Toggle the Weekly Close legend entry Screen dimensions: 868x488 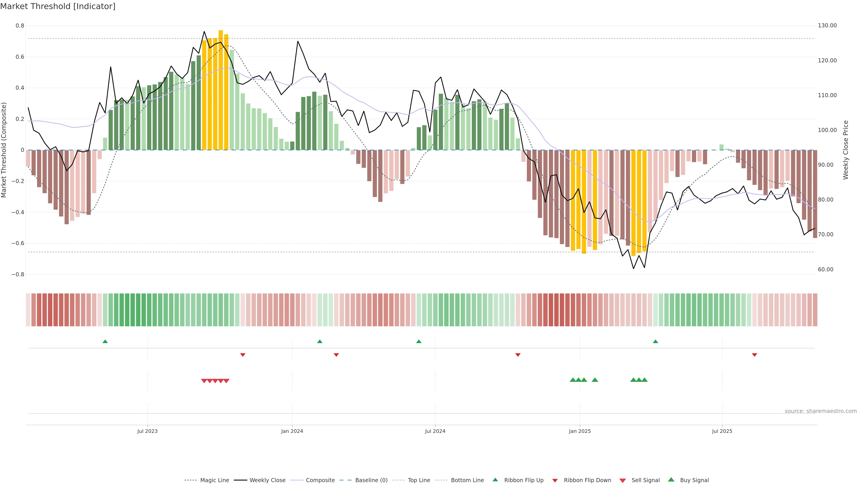pyautogui.click(x=267, y=480)
